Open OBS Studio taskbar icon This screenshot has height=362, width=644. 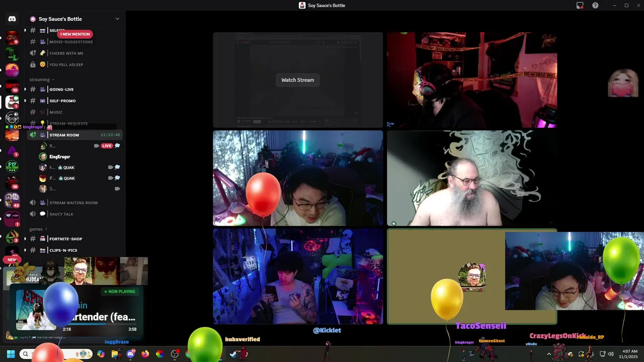[175, 354]
